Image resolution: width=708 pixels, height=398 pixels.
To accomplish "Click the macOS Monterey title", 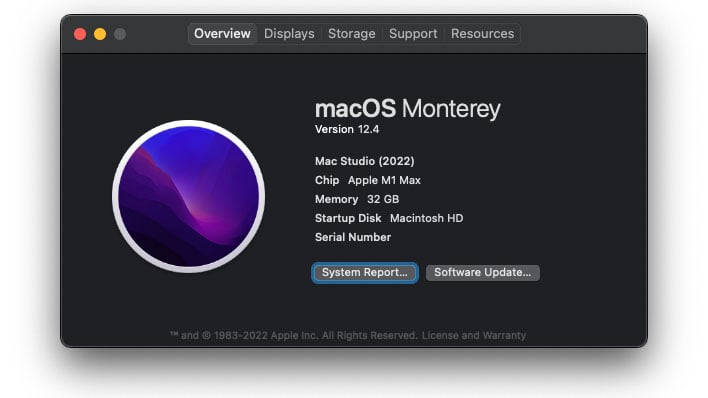I will [x=407, y=109].
